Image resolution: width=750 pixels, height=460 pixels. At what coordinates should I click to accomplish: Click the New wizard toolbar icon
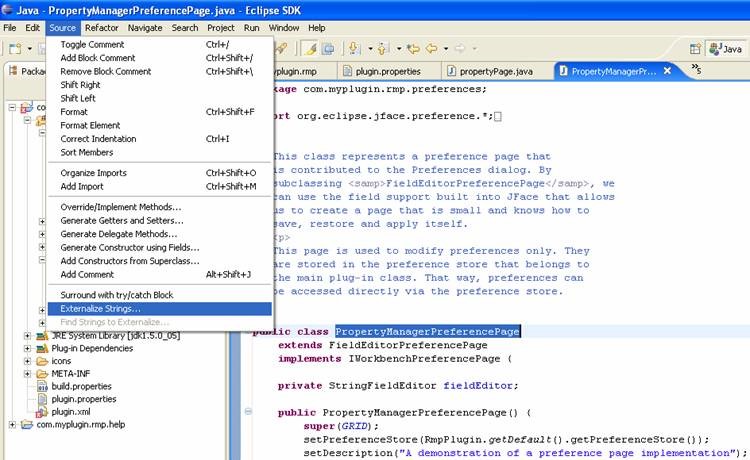click(x=15, y=48)
